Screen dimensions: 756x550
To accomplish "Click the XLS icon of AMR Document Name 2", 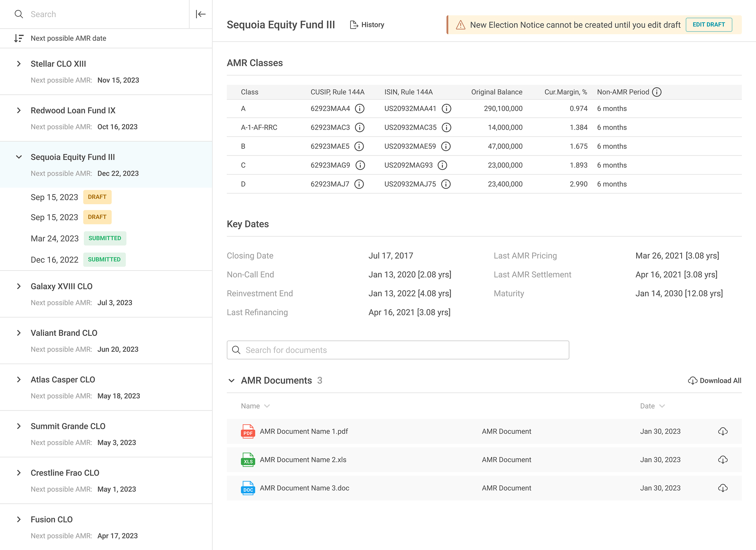I will pos(248,460).
